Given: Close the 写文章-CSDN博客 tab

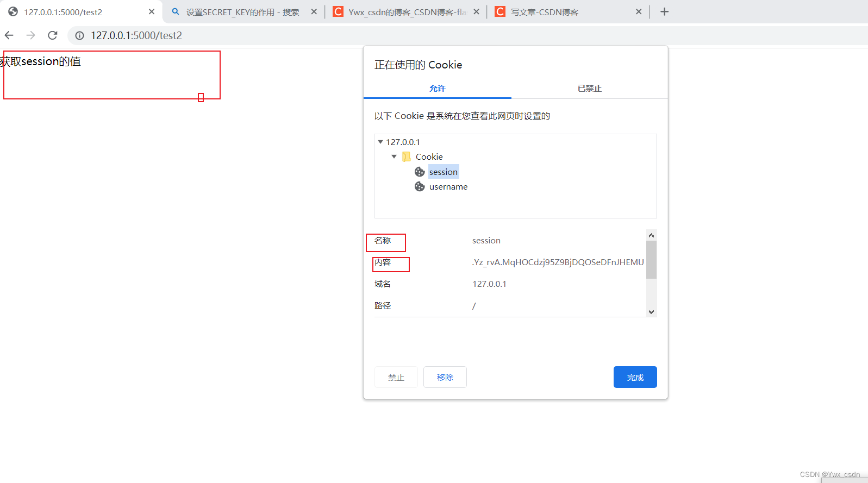Looking at the screenshot, I should (639, 11).
